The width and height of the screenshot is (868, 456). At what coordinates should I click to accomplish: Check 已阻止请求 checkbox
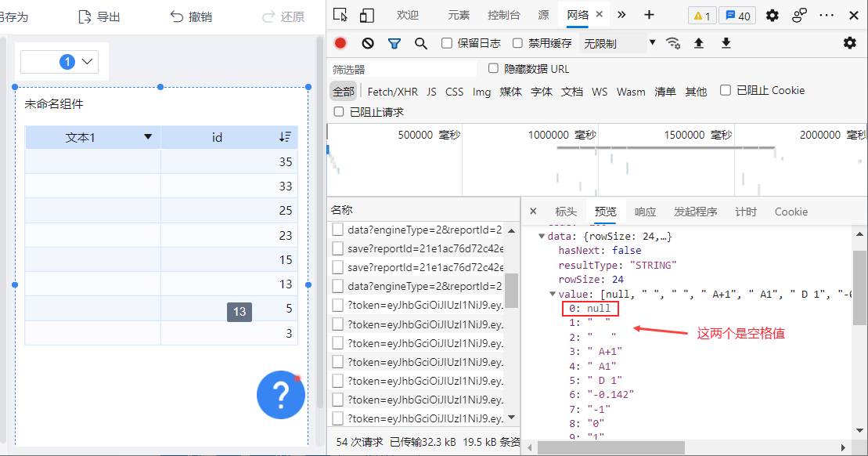coord(339,111)
